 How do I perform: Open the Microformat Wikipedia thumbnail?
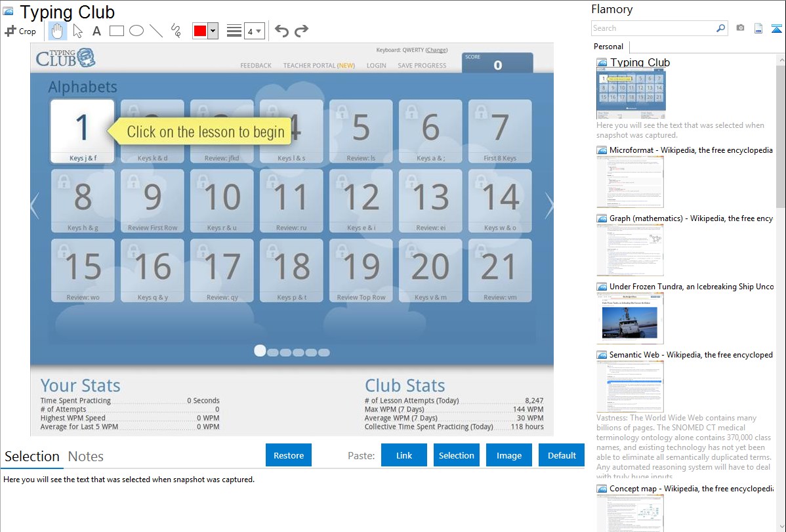(x=630, y=182)
